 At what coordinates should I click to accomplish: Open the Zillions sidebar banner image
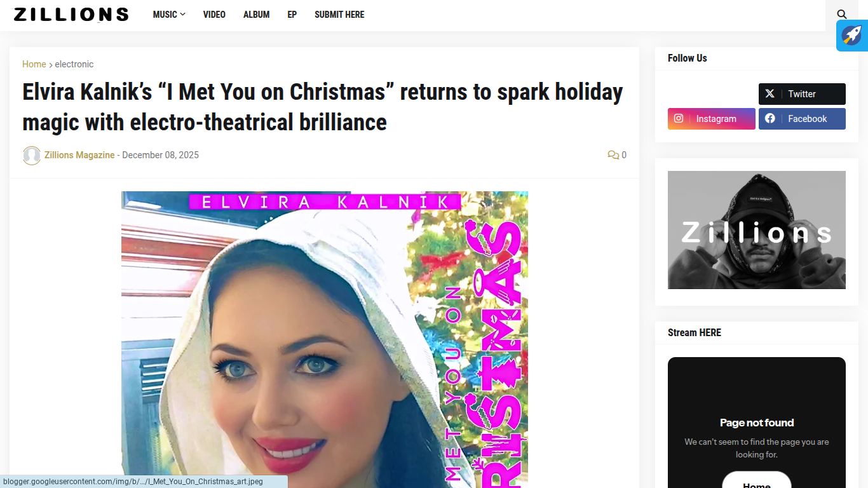(757, 230)
